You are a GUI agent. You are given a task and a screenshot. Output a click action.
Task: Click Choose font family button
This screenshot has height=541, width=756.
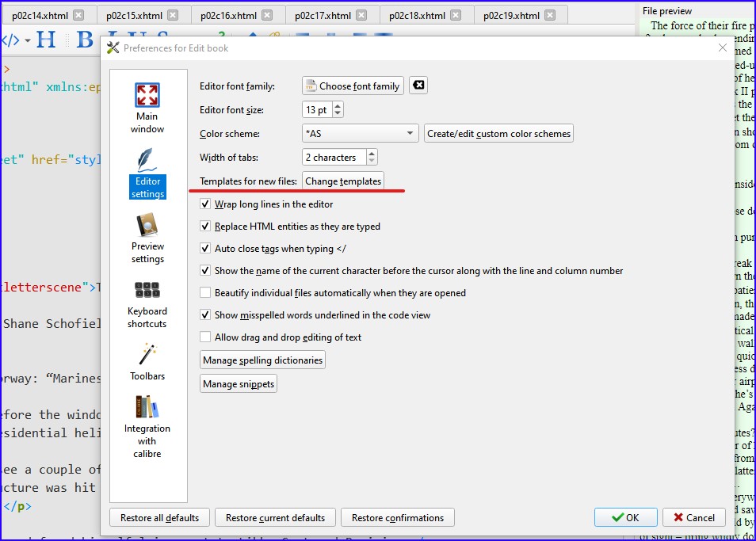click(x=353, y=86)
